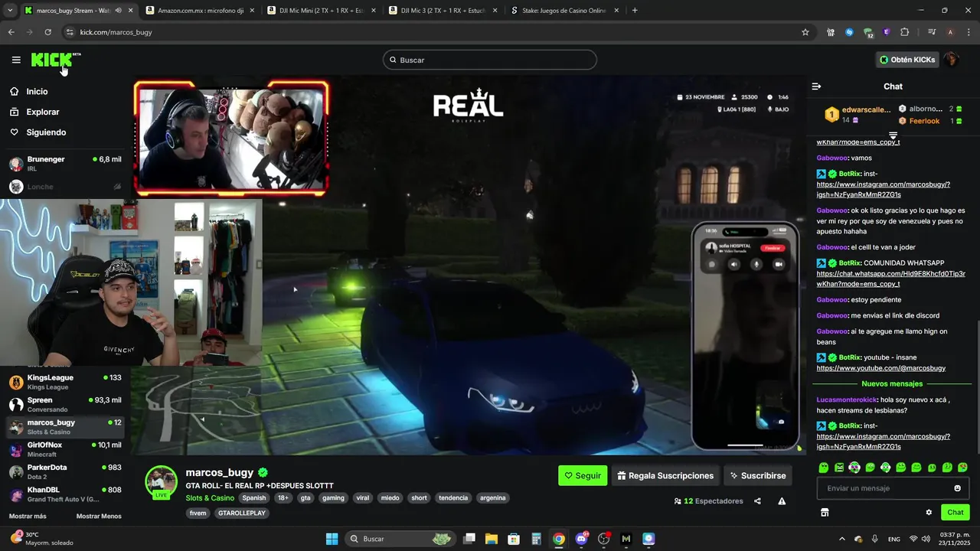This screenshot has width=980, height=551.
Task: Click the KICK logo
Action: pos(54,60)
